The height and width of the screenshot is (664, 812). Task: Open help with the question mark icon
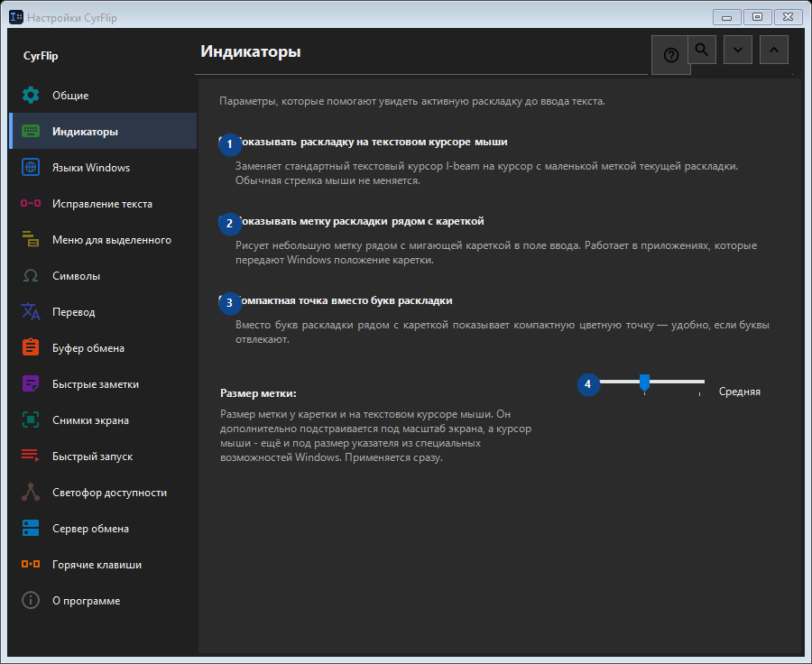tap(670, 55)
